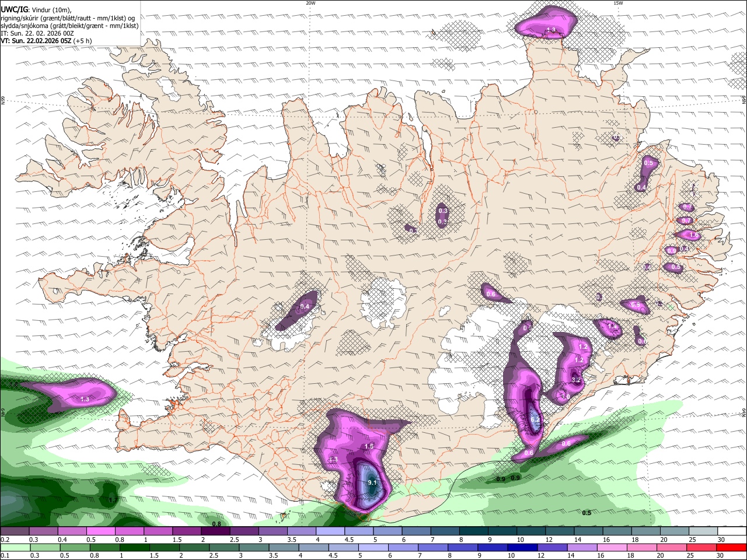Image resolution: width=747 pixels, height=560 pixels.
Task: Select the white 30 swatch in snow legend
Action: (732, 531)
